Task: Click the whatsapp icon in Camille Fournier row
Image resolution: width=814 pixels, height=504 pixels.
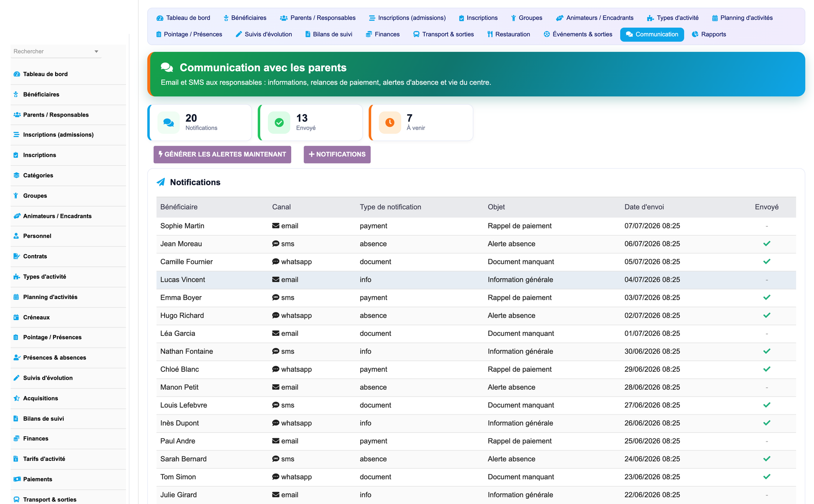Action: (276, 262)
